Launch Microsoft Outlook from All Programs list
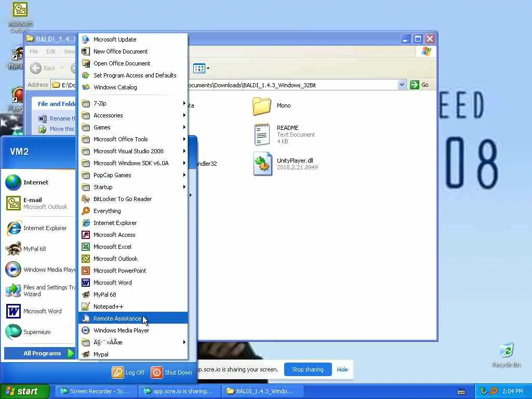 pos(133,259)
